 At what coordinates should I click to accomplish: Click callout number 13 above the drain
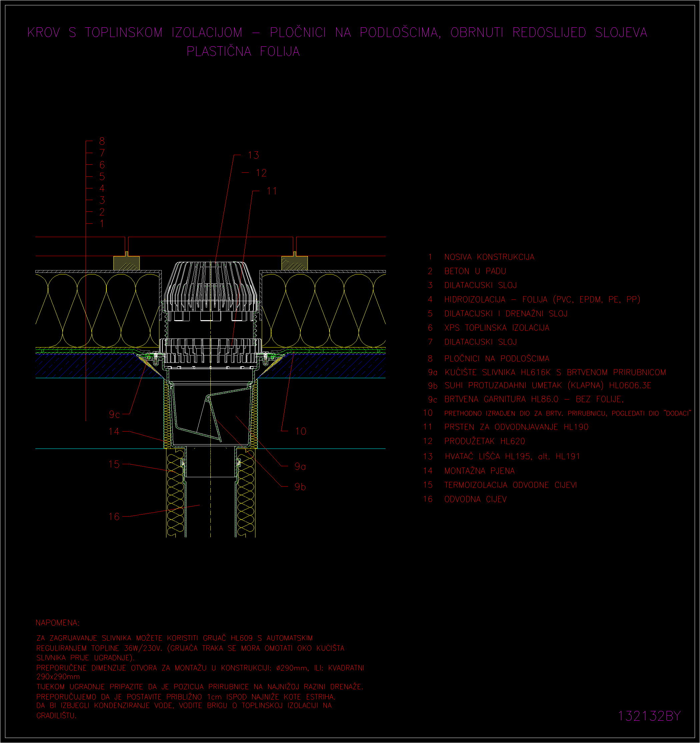(253, 155)
